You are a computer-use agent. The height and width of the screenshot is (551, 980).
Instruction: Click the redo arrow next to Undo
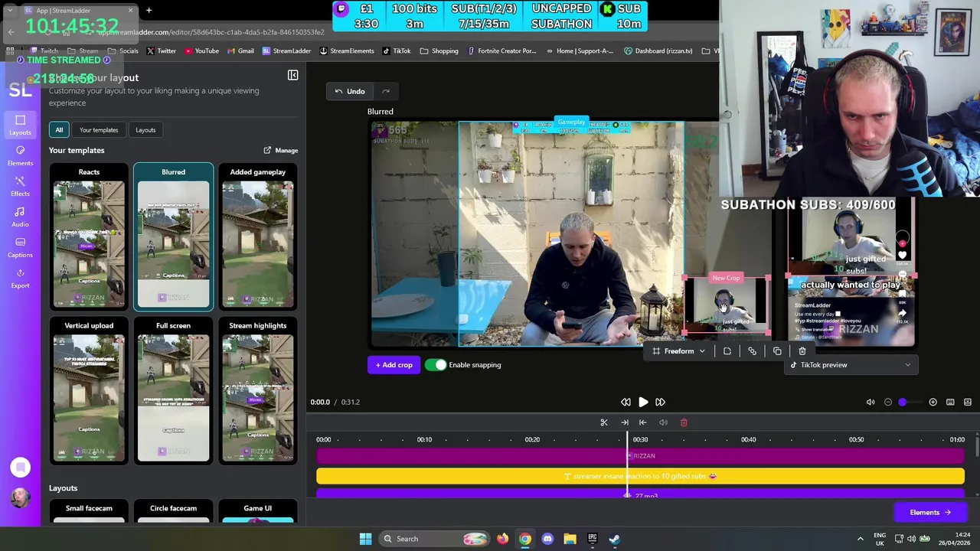(x=386, y=92)
